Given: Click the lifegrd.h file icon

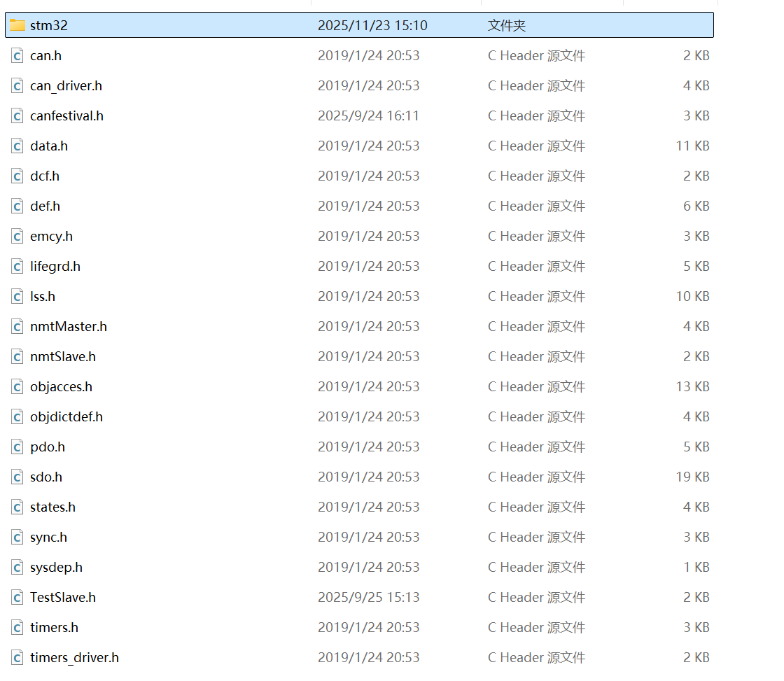Looking at the screenshot, I should (x=17, y=266).
